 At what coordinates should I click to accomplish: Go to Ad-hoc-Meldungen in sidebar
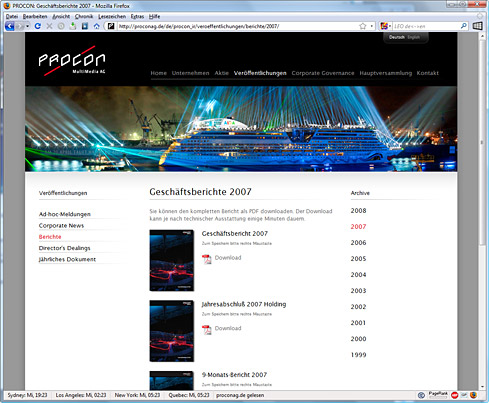65,214
